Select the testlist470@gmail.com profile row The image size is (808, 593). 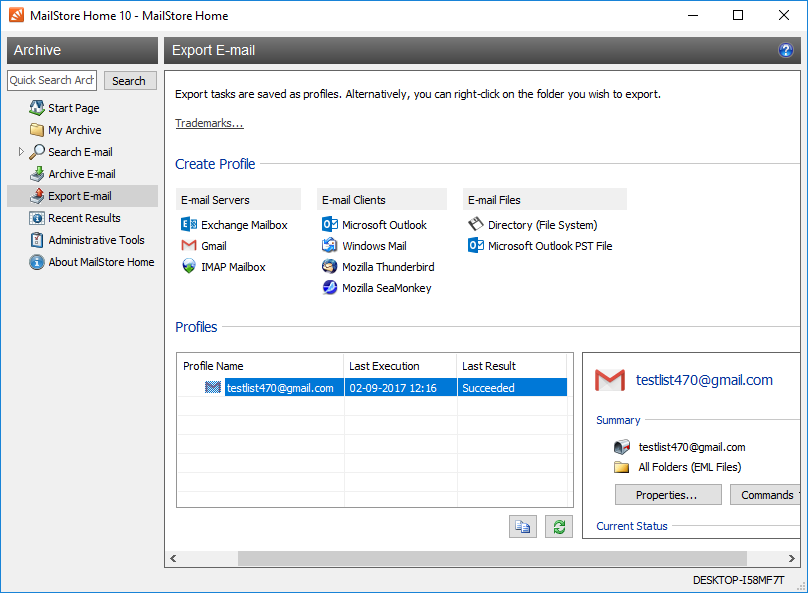click(372, 387)
